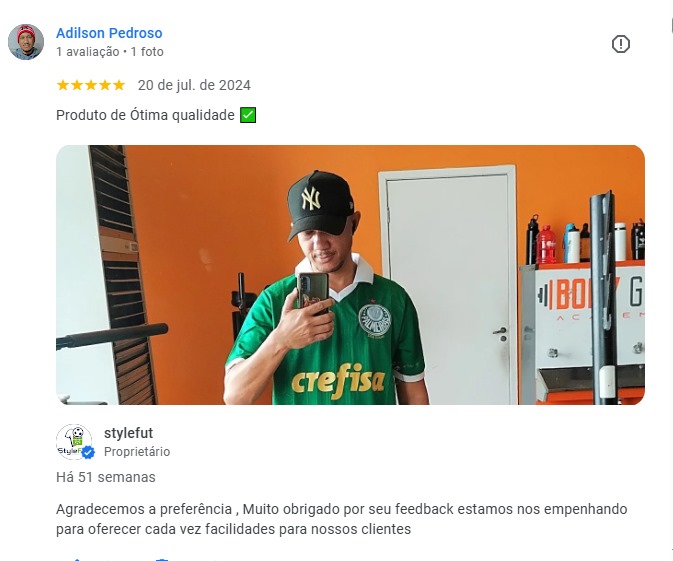
Task: Click the first yellow rating star
Action: (63, 85)
